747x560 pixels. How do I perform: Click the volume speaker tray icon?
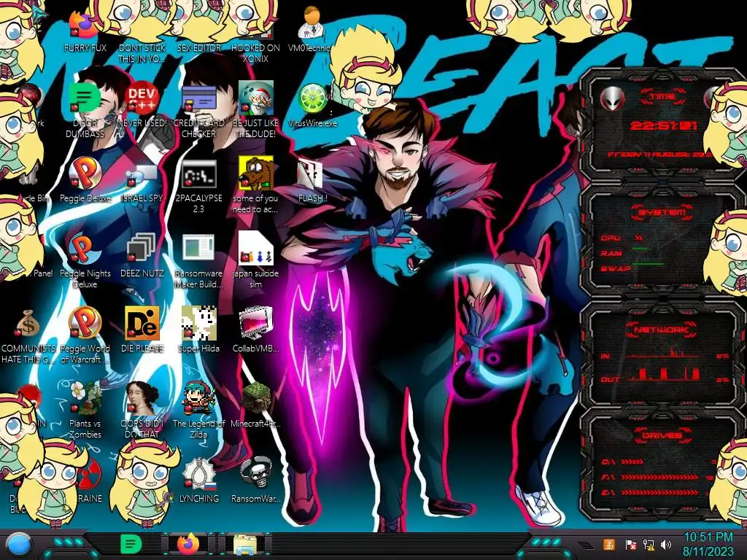(666, 544)
